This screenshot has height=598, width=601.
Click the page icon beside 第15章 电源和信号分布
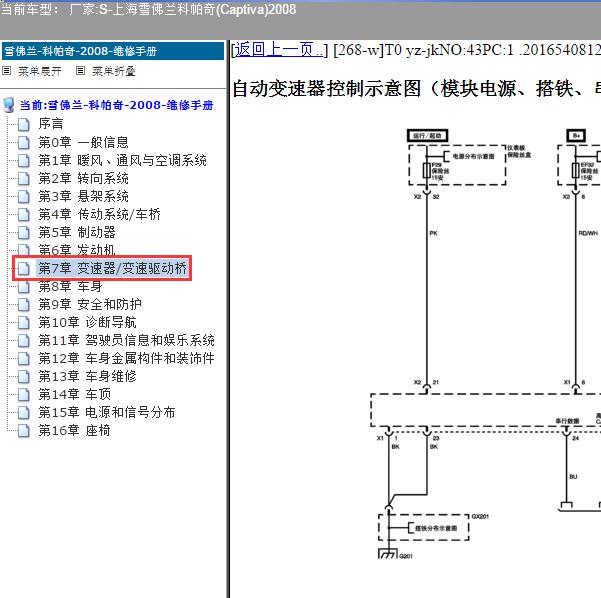pos(24,412)
